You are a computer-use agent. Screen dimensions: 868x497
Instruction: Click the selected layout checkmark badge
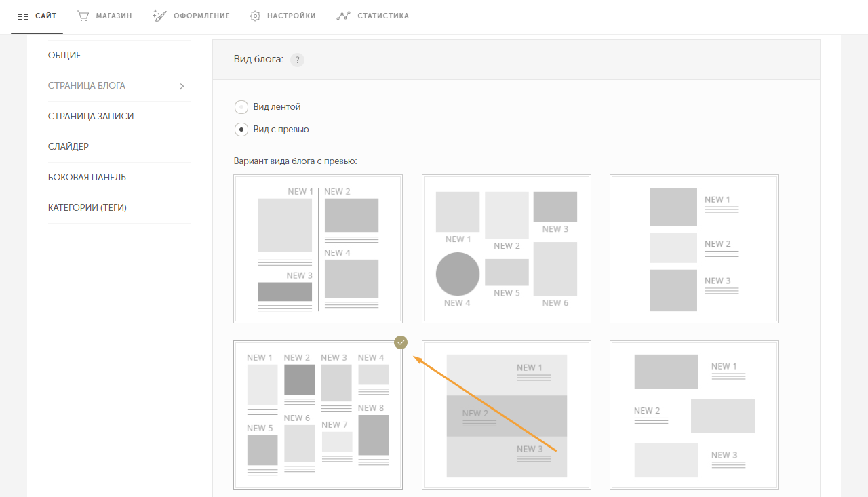coord(401,342)
